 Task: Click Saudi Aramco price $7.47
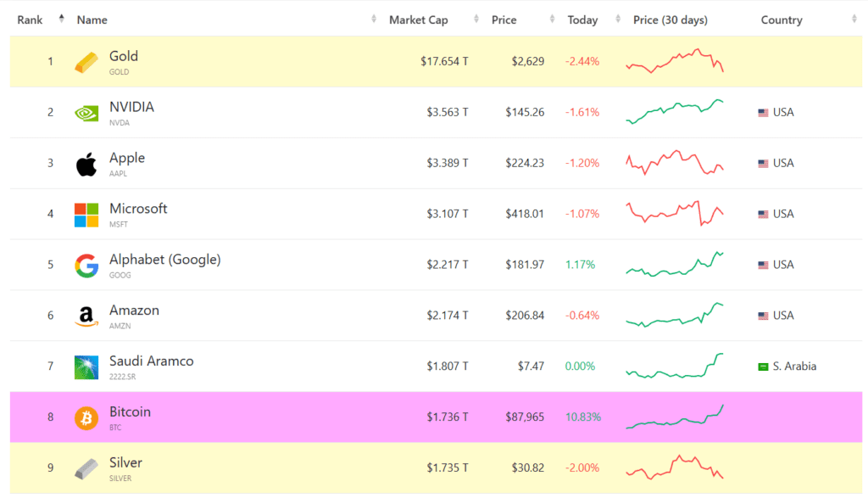(x=531, y=367)
